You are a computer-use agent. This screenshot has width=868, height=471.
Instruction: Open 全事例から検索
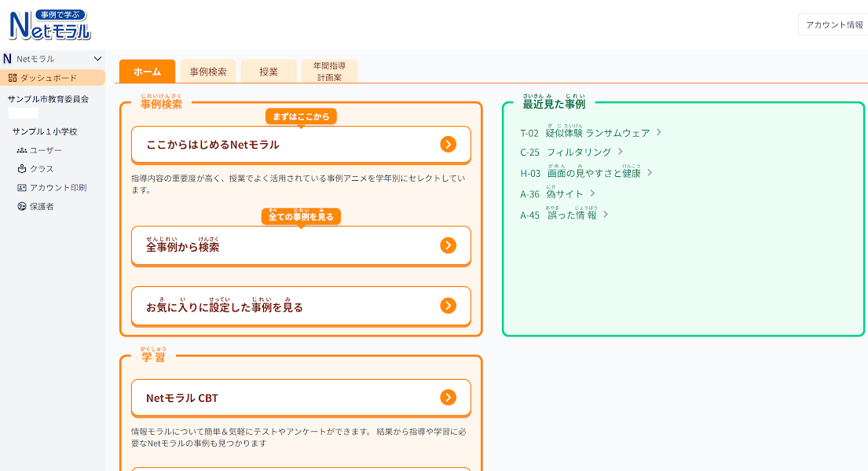point(301,245)
